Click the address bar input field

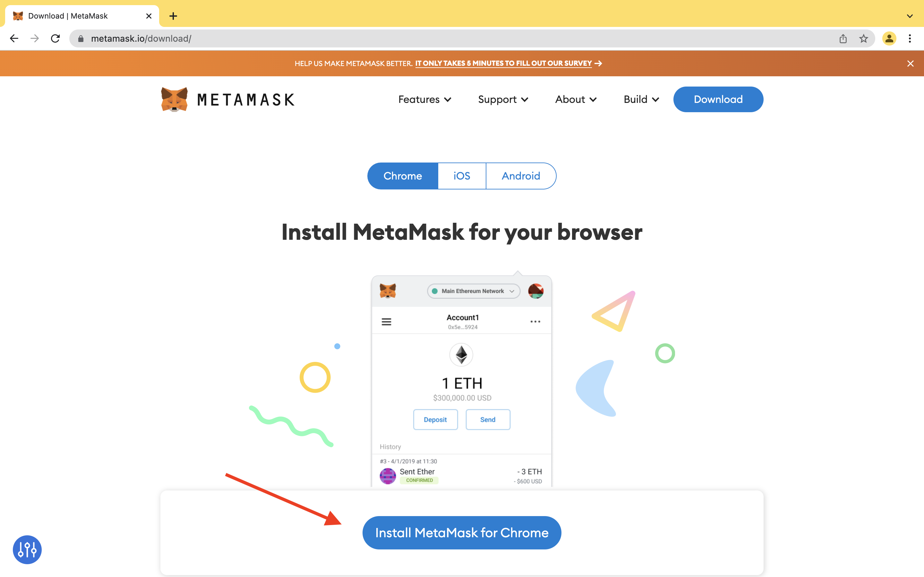coord(462,38)
